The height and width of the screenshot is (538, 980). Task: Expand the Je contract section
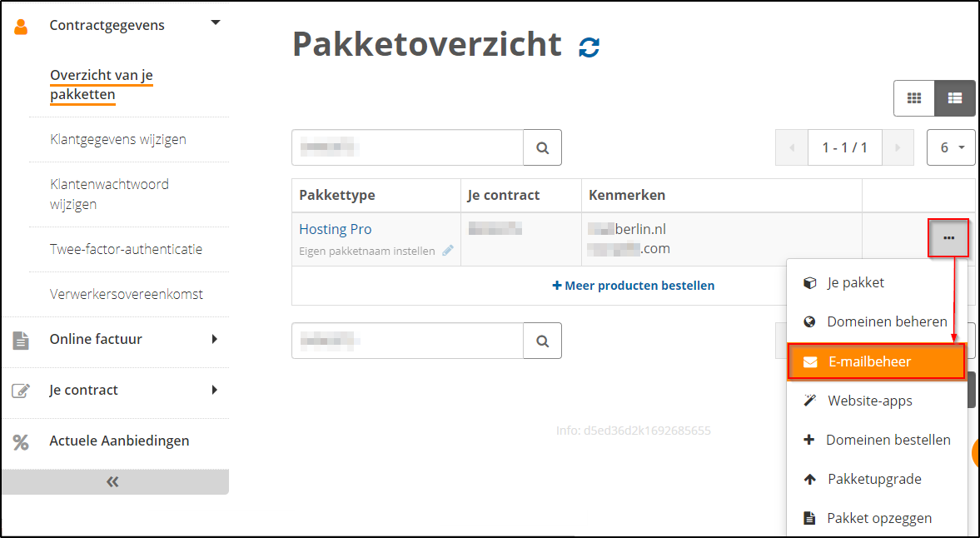tap(215, 389)
